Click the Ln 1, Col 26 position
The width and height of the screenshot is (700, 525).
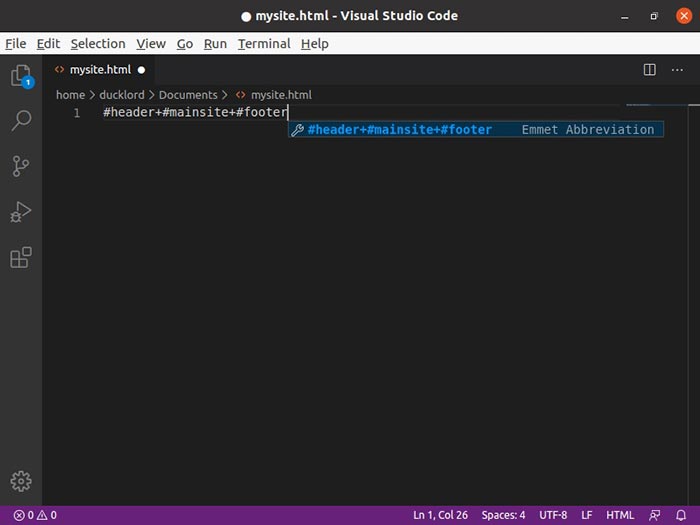[440, 515]
